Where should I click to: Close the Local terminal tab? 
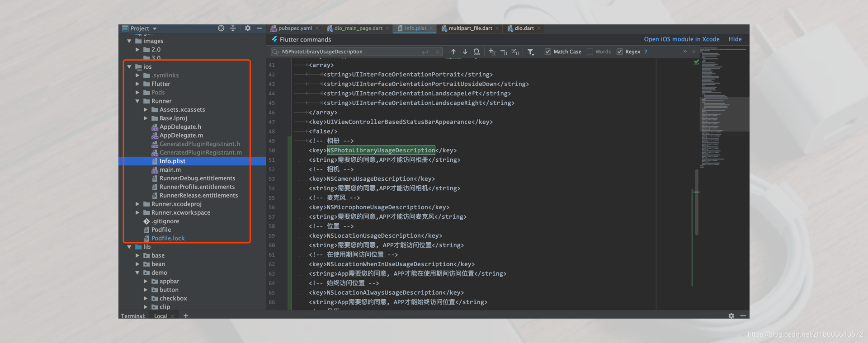(x=172, y=316)
